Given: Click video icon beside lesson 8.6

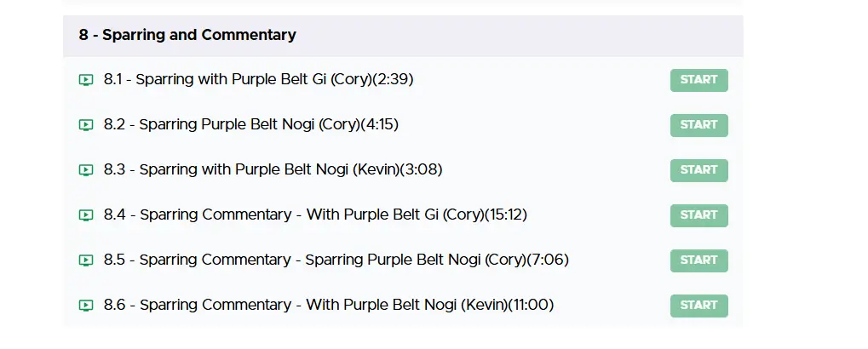Looking at the screenshot, I should point(85,305).
